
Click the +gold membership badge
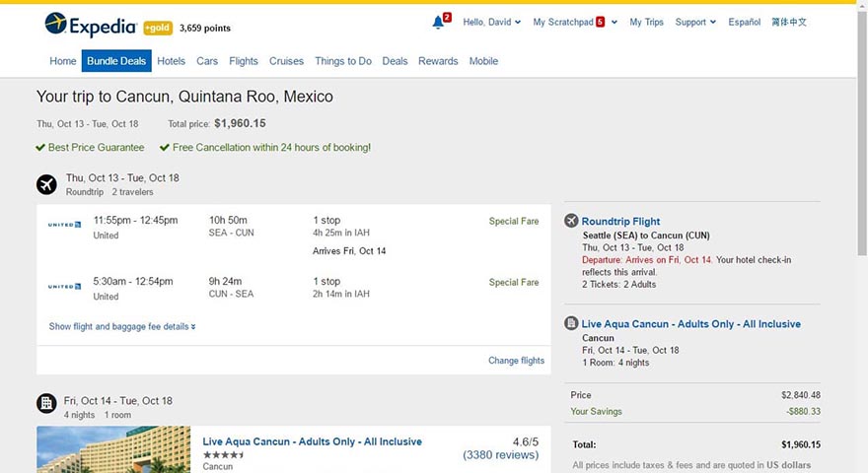click(x=158, y=28)
